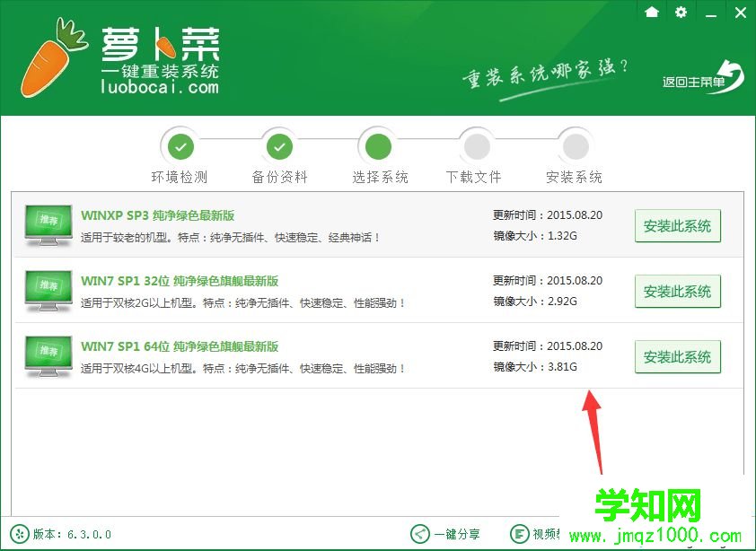The width and height of the screenshot is (756, 551).
Task: Click WIN7 32位 row 更新时间: 2015.08.20
Action: click(x=548, y=281)
